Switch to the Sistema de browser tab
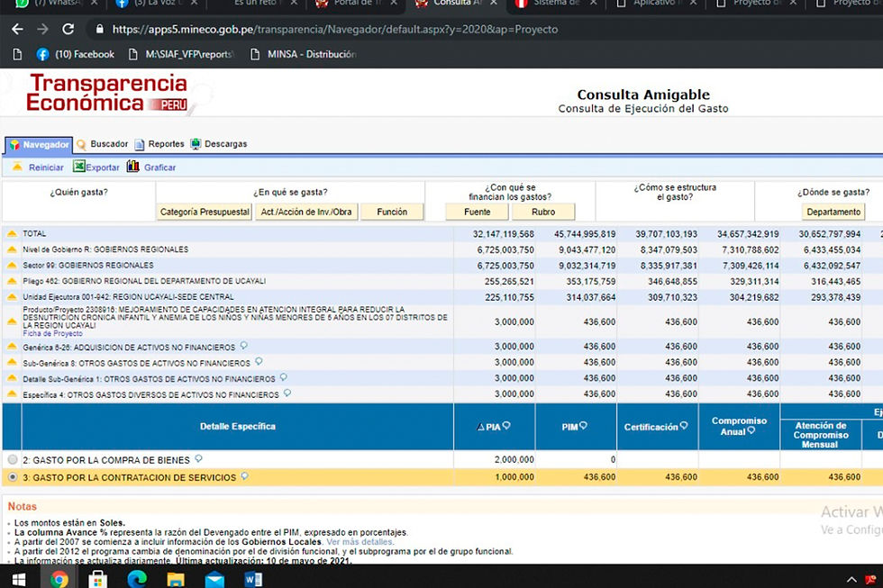This screenshot has height=588, width=883. [x=556, y=4]
